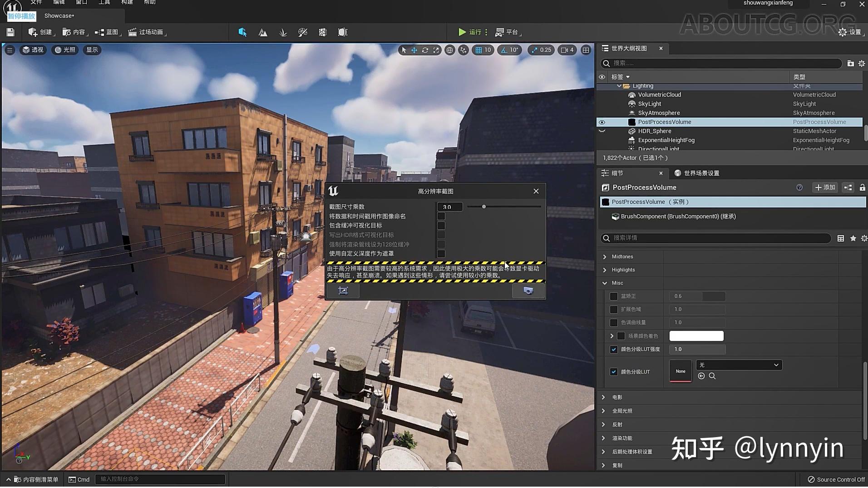This screenshot has height=488, width=868.
Task: Uncheck the 颜色分级LUT强度 checkbox
Action: pos(614,349)
